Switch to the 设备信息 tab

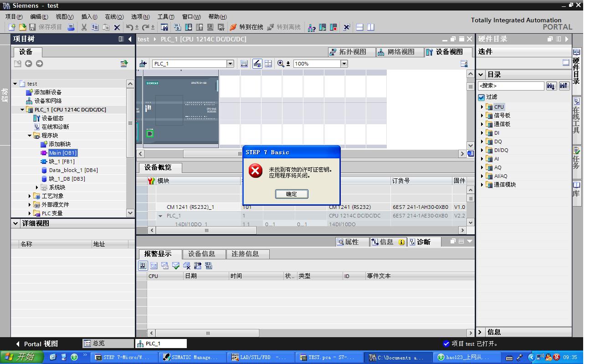(x=201, y=254)
